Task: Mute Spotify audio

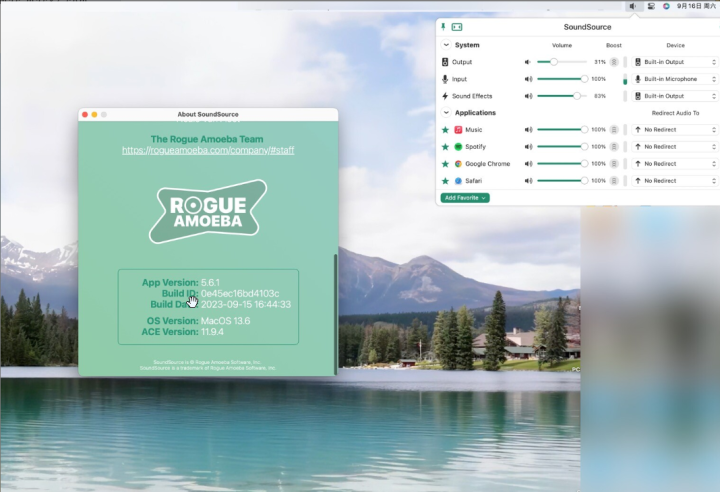Action: [529, 147]
